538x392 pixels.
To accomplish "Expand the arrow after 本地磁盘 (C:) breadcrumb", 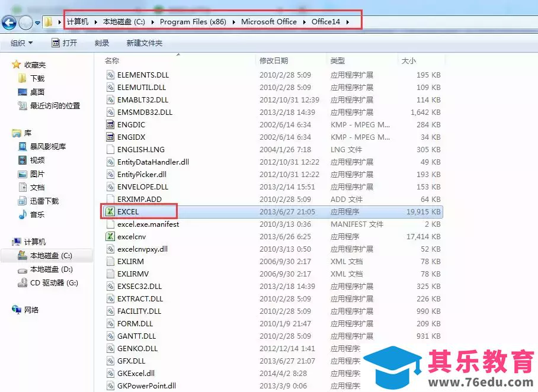I will pos(152,22).
